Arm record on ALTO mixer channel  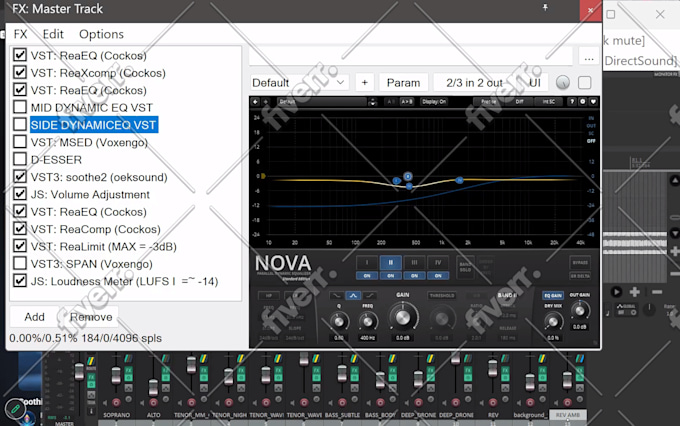coord(153,402)
